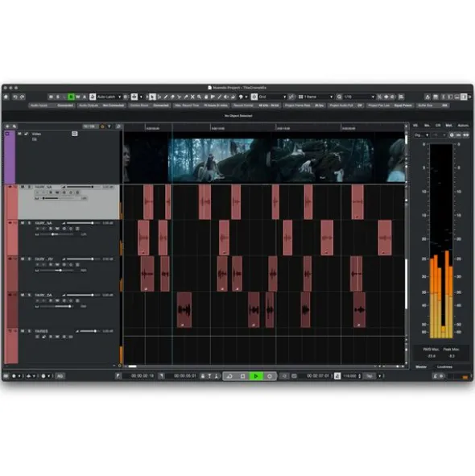Select the Erase tool in toolbar

(172, 97)
